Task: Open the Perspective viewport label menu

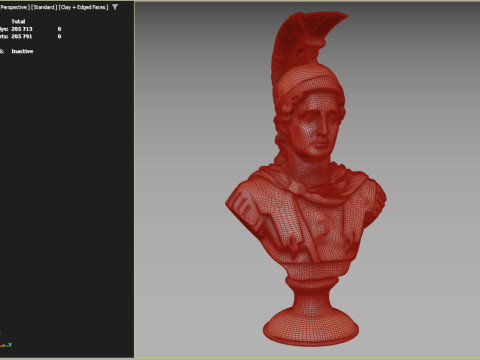Action: point(14,7)
